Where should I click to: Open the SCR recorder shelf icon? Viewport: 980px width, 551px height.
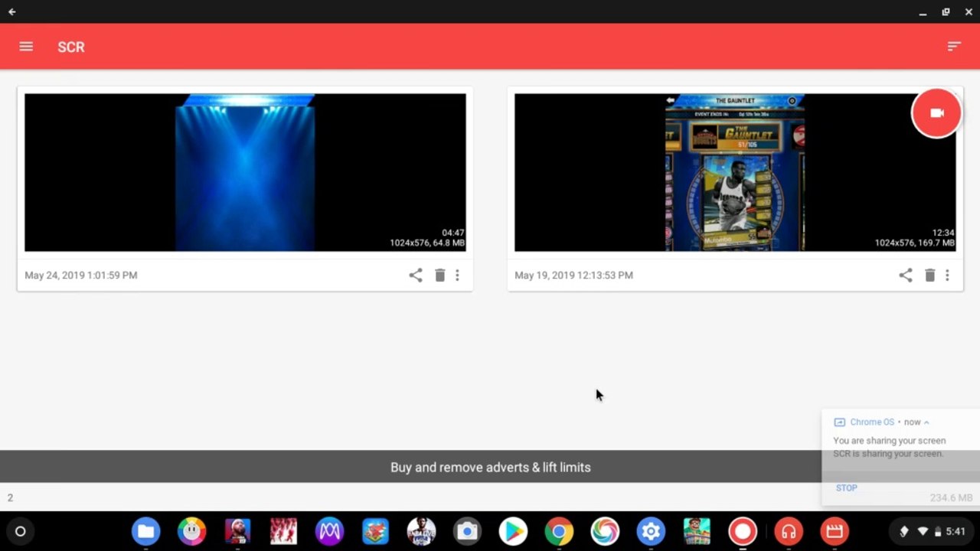pos(743,531)
